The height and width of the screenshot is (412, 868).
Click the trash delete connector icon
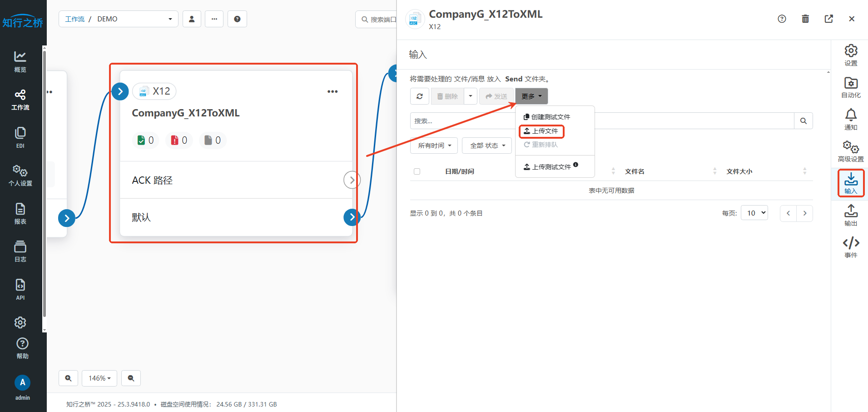(805, 19)
